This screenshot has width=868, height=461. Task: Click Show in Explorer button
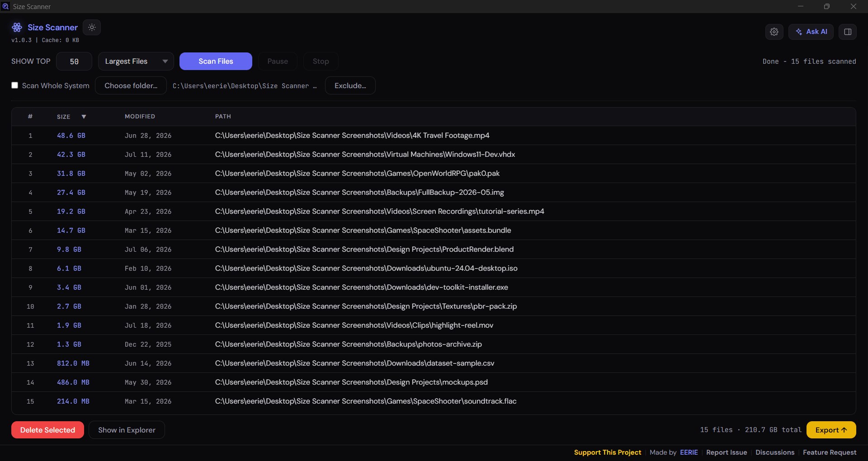pos(127,430)
